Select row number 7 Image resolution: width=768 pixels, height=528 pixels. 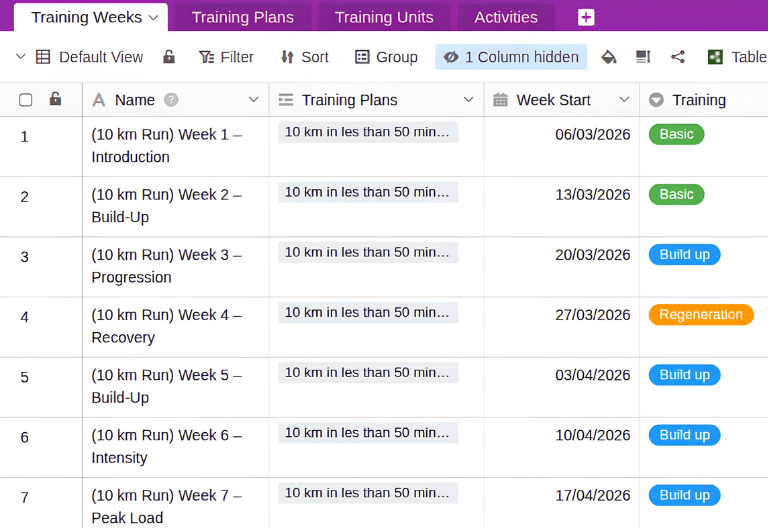coord(24,498)
